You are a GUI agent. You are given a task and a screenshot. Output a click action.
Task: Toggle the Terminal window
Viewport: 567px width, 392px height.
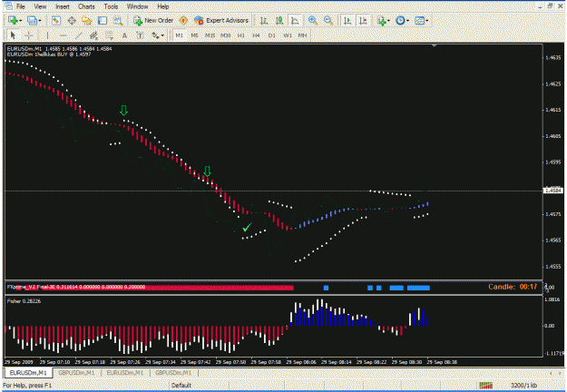103,21
